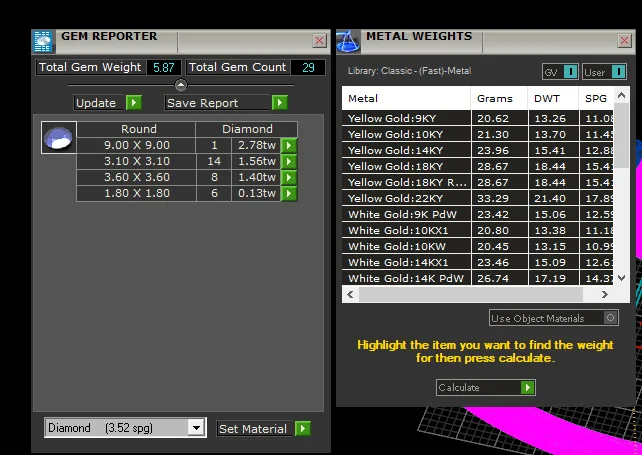Click the green arrow for 0.13tw row
Screen dimensions: 642x455
click(x=289, y=193)
